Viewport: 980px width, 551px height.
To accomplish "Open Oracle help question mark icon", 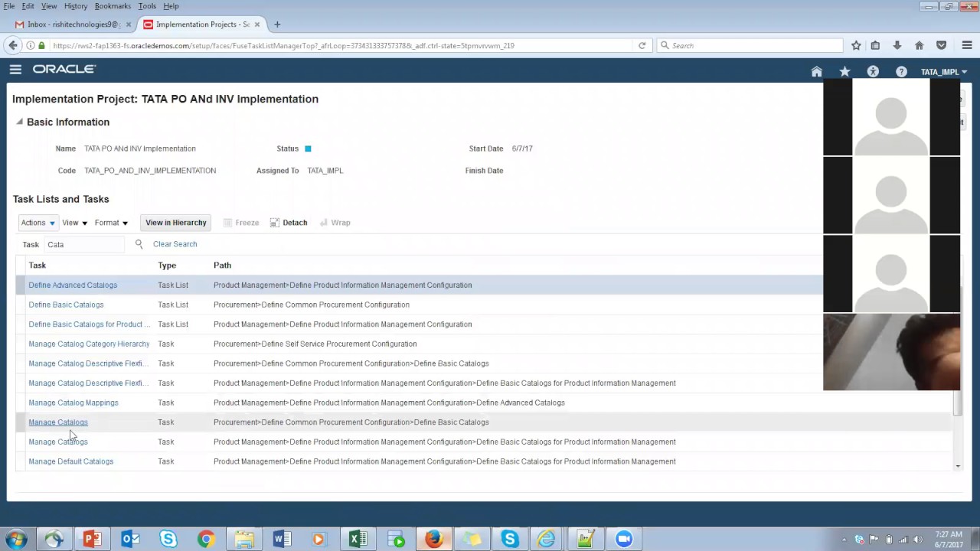I will [901, 72].
